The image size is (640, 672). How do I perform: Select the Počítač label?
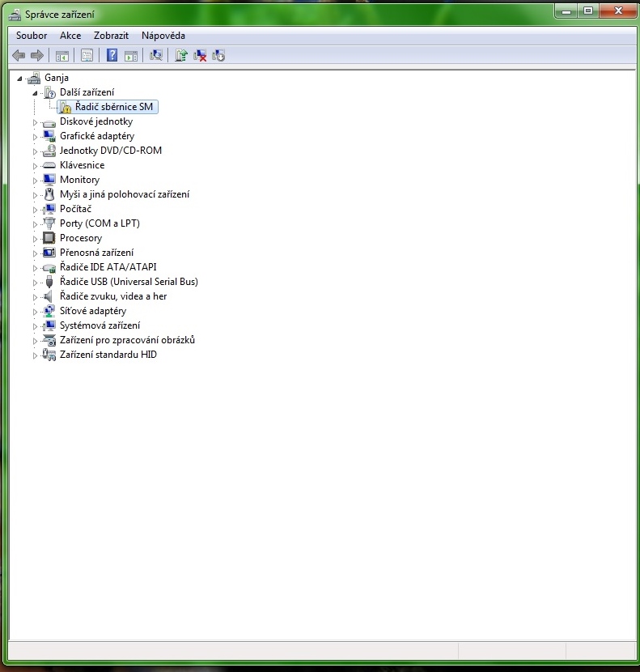(75, 209)
